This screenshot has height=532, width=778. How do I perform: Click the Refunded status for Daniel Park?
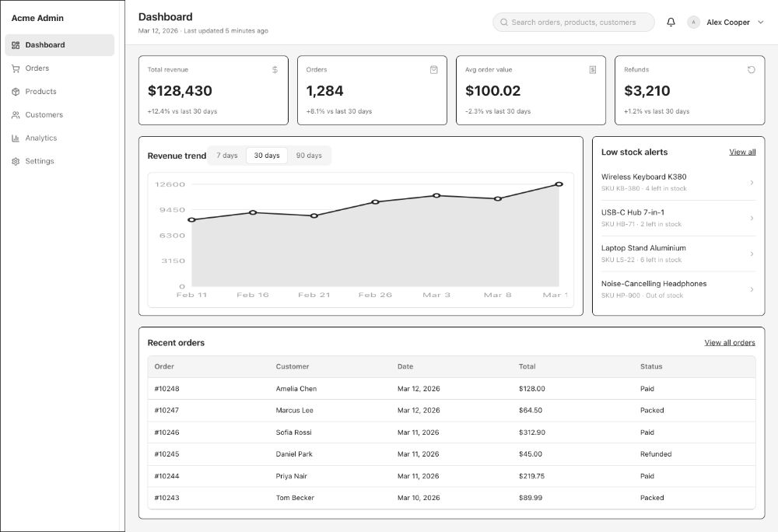coord(655,454)
